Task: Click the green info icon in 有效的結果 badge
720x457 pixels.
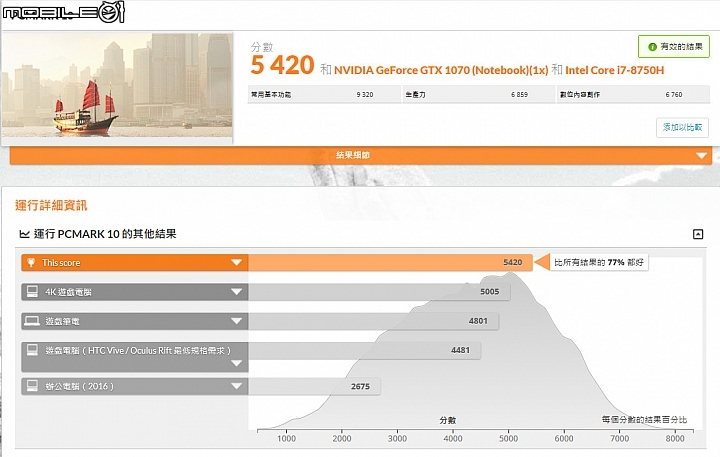Action: pos(652,47)
